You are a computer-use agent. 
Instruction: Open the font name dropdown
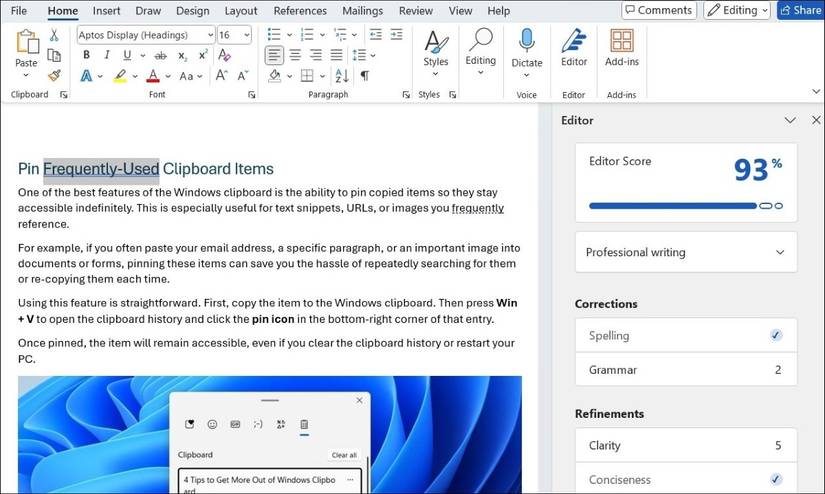[210, 35]
